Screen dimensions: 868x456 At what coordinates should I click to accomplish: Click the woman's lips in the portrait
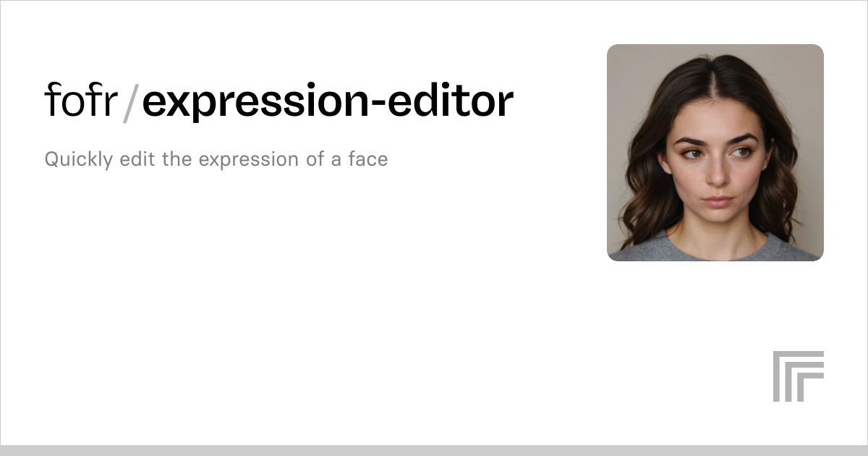pyautogui.click(x=718, y=200)
